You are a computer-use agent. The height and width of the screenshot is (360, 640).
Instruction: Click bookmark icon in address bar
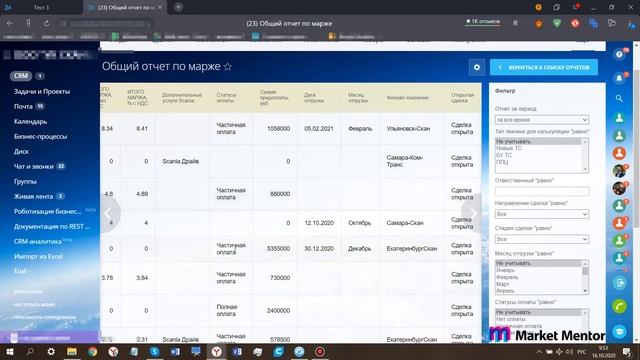516,23
